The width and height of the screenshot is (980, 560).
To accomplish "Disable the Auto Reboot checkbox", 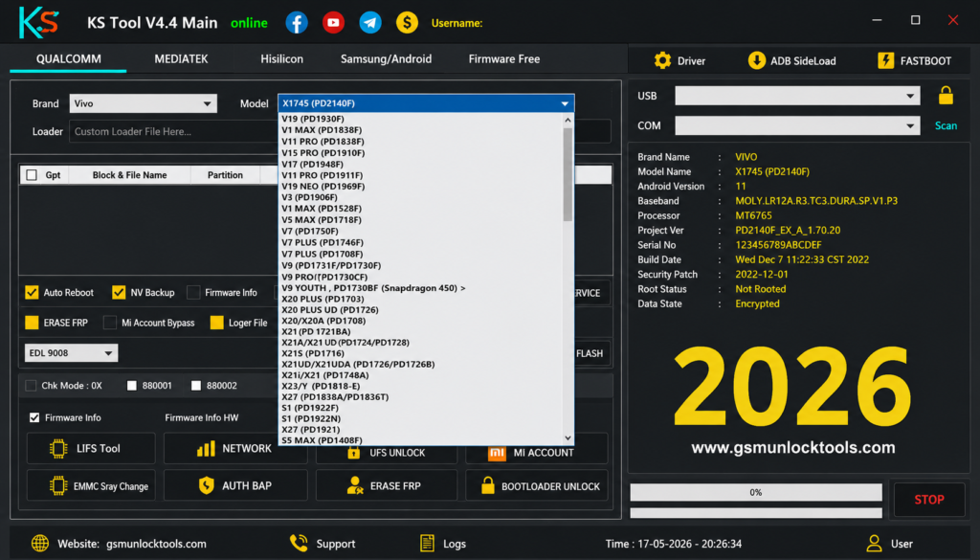I will (32, 293).
